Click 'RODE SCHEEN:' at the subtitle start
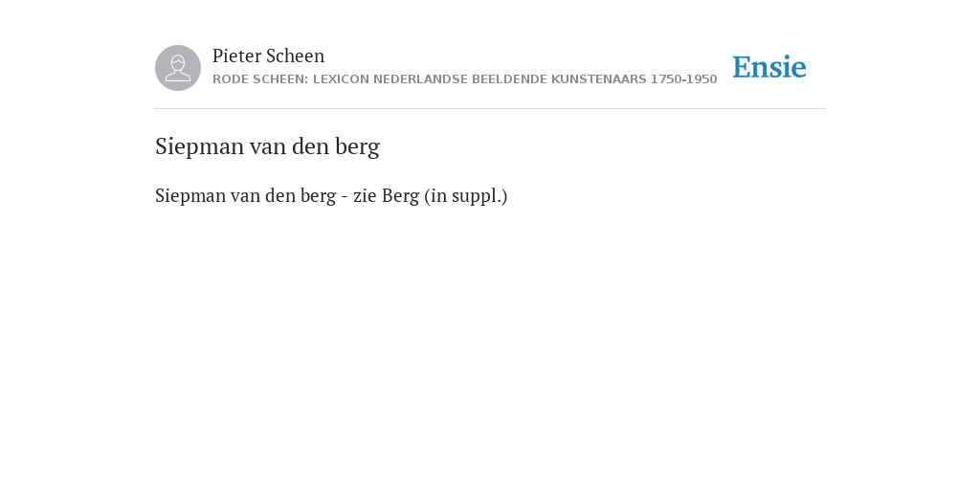Image resolution: width=980 pixels, height=490 pixels. 260,79
